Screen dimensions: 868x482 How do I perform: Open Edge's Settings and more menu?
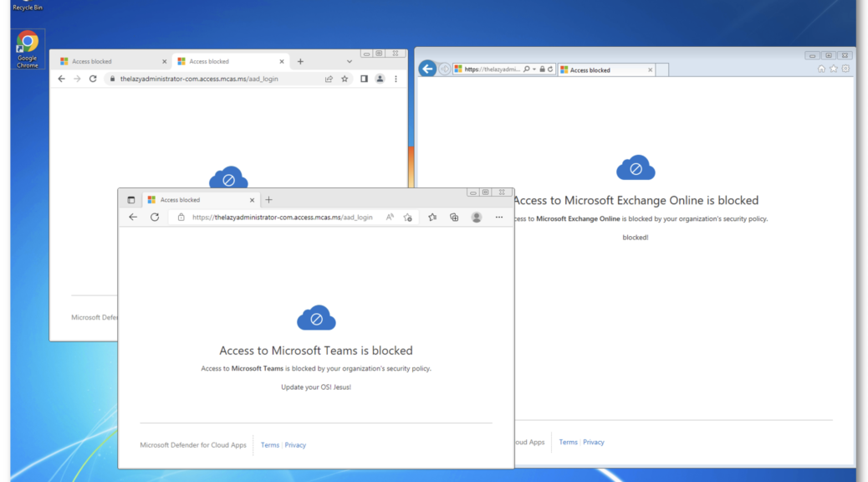pos(498,218)
